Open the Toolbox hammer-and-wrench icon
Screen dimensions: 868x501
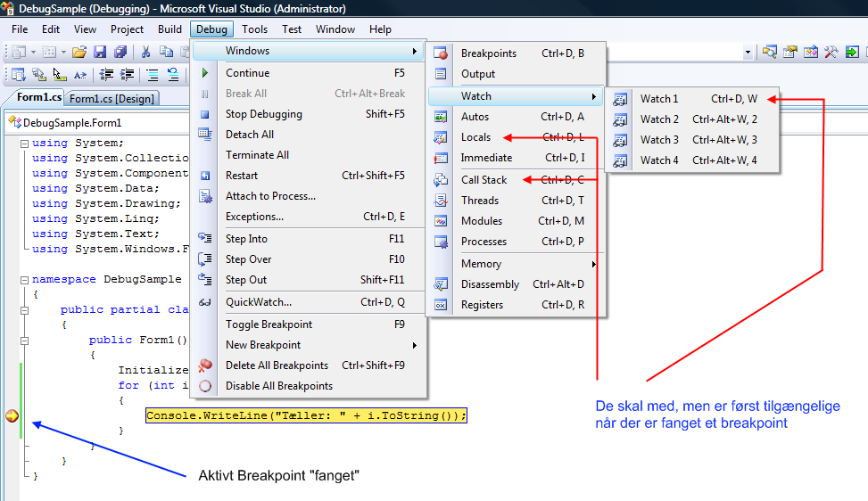tap(831, 52)
